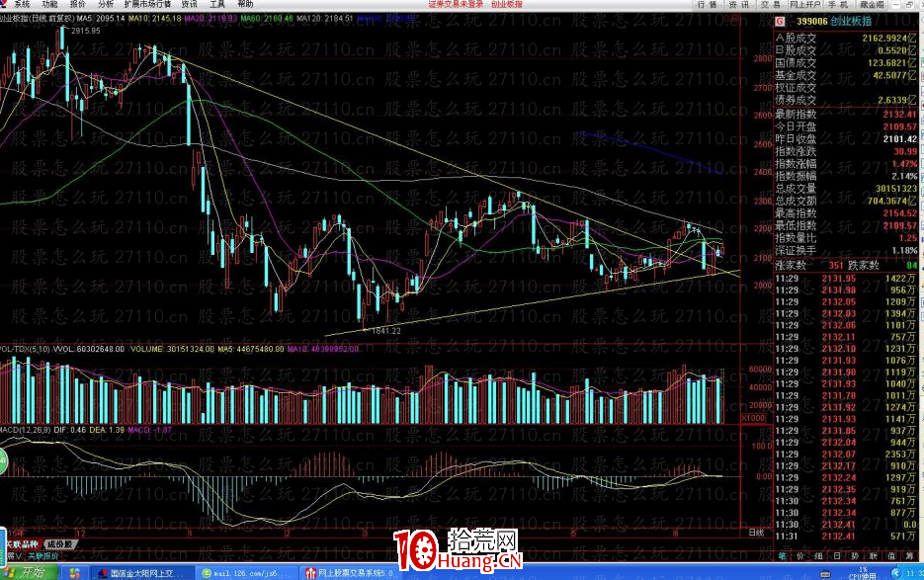924x580 pixels.
Task: Open the 国信金太阳网上交易 taskbar item
Action: [x=144, y=572]
